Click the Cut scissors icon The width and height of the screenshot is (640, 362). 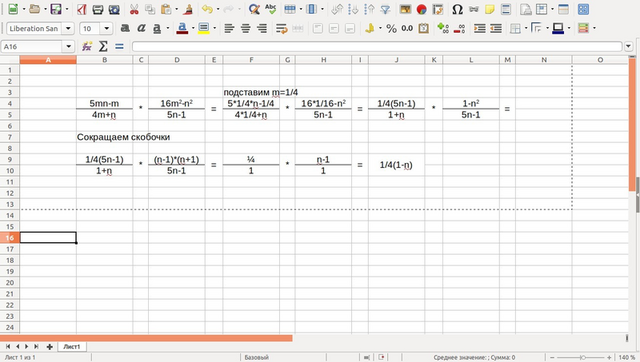(134, 9)
